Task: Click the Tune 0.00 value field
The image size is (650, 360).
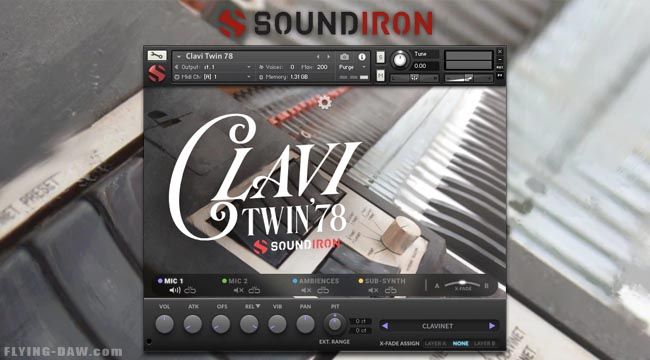Action: (x=425, y=66)
